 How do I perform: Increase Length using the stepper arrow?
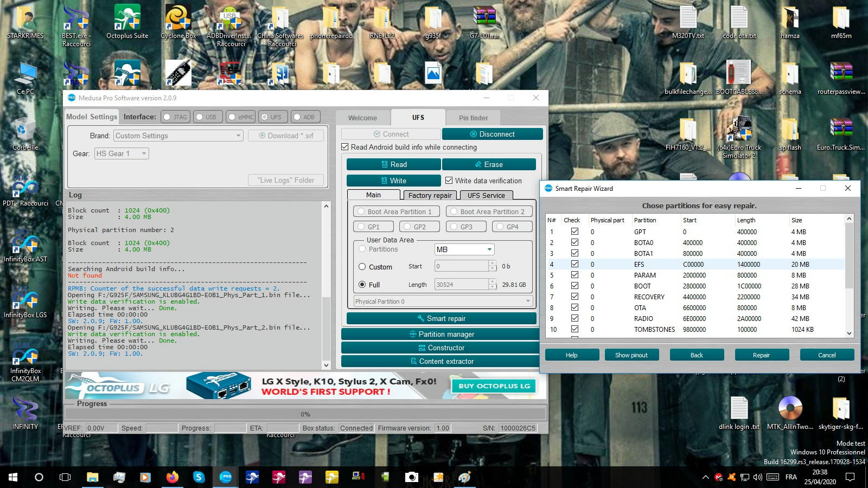[493, 282]
